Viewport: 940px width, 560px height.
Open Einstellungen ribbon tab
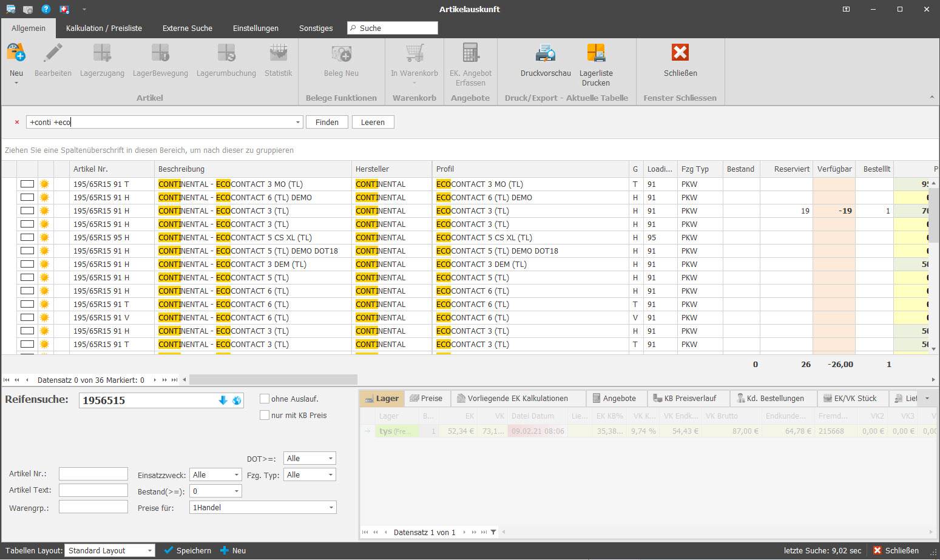click(x=255, y=28)
